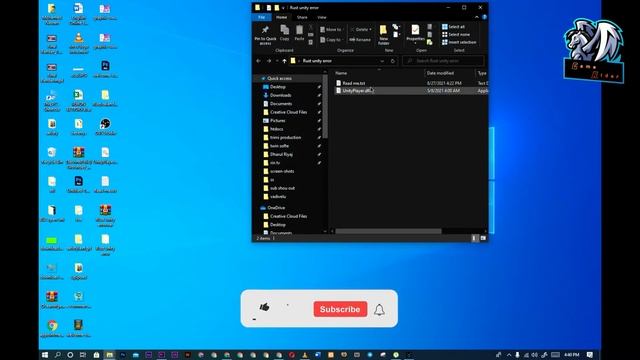Click the navigation pane vertical scrollbar
The height and width of the screenshot is (360, 640).
tap(325, 106)
